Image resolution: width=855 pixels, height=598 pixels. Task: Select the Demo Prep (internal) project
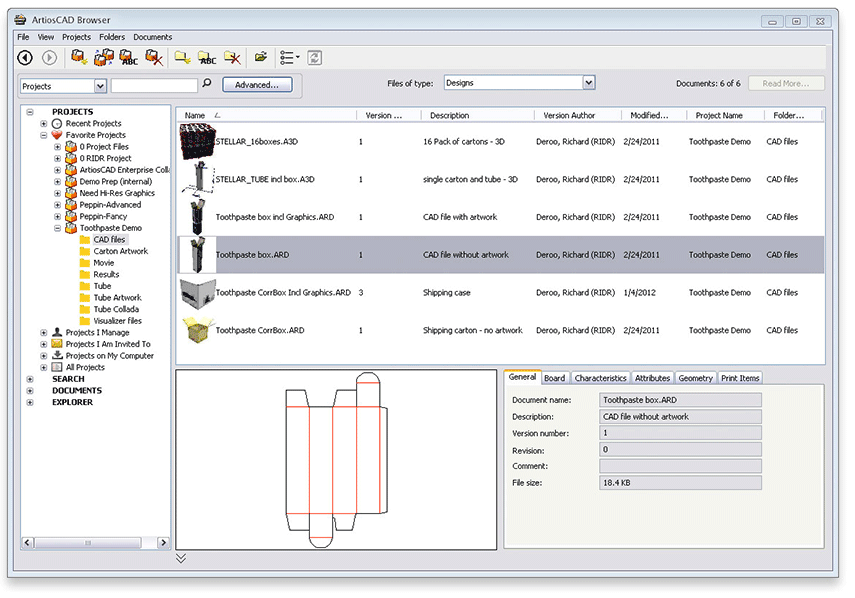point(116,182)
